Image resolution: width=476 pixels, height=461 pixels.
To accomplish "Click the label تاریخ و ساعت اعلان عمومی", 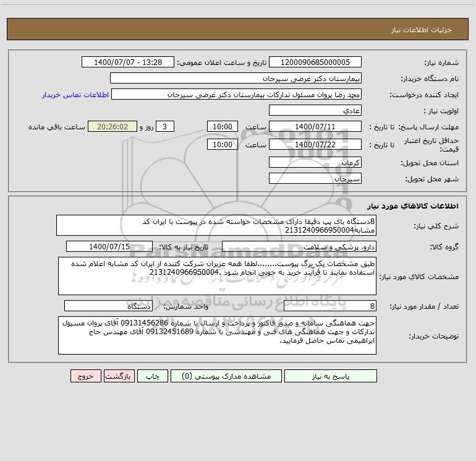I will (x=222, y=62).
